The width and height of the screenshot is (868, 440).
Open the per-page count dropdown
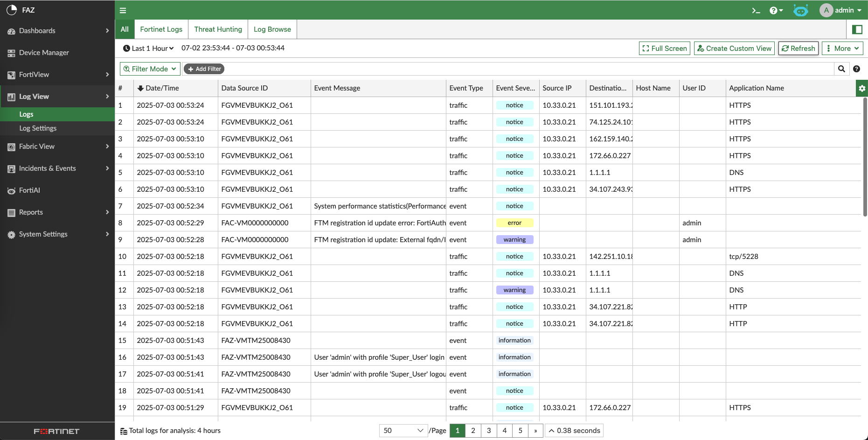tap(403, 431)
